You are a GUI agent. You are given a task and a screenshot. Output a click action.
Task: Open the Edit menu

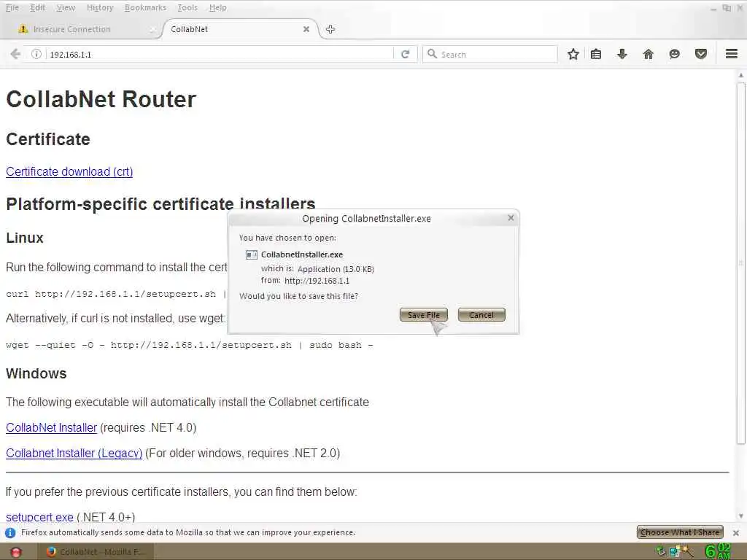pos(38,7)
